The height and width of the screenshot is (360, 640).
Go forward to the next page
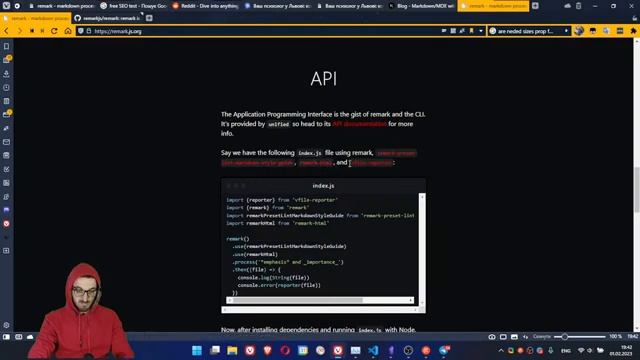[19, 31]
